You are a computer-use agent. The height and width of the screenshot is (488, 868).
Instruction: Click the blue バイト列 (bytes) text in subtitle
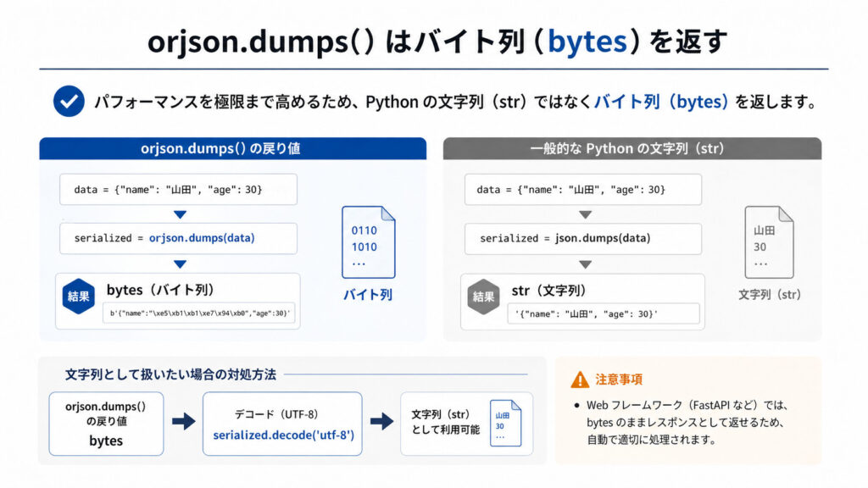(661, 102)
